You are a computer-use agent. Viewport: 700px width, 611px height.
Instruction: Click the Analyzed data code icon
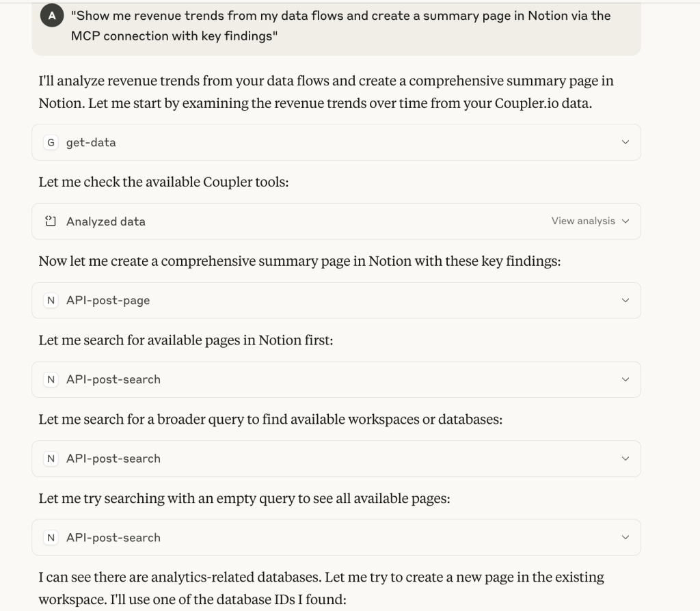tap(51, 221)
